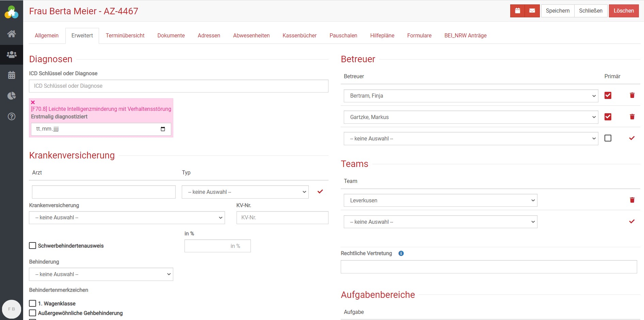Check the Außergewöhnliche Gehbehinderung checkbox
The height and width of the screenshot is (320, 644).
(33, 313)
